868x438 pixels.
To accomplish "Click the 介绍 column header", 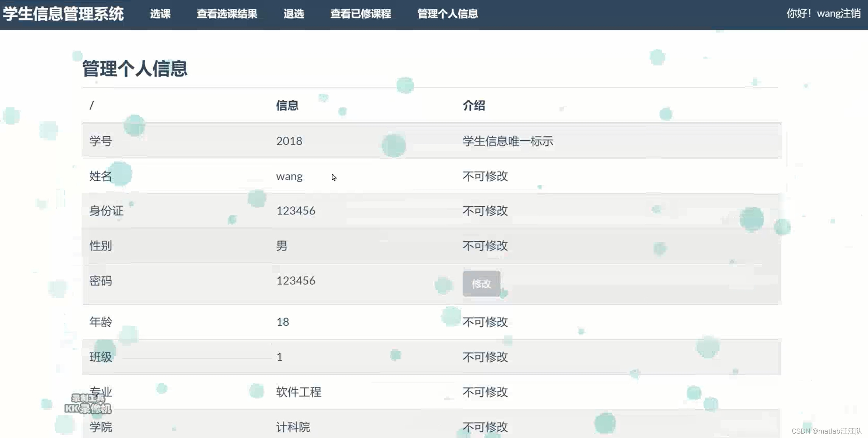I will point(474,106).
